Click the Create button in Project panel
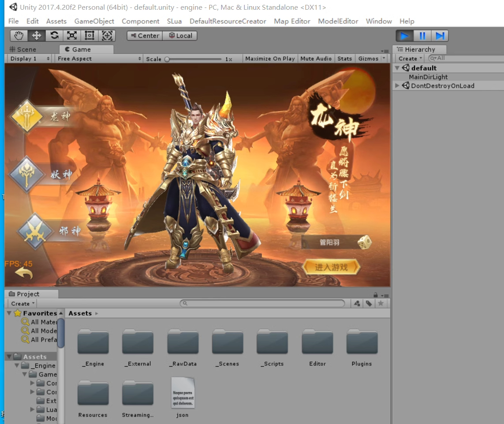This screenshot has height=424, width=504. pyautogui.click(x=22, y=303)
